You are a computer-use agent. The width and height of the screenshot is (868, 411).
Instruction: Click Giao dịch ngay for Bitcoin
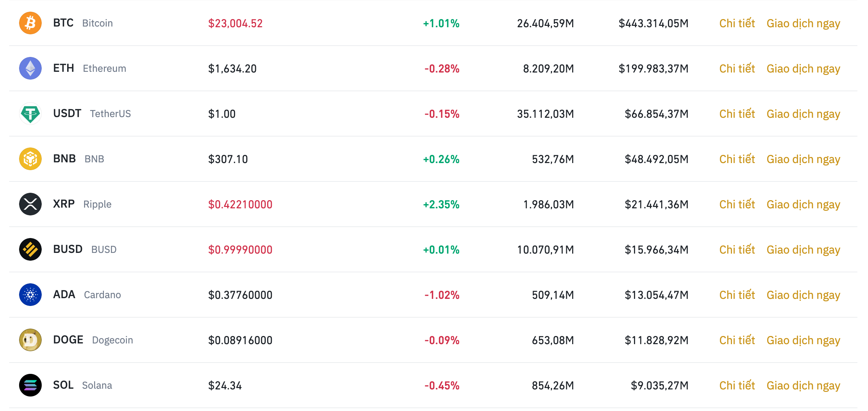click(803, 24)
